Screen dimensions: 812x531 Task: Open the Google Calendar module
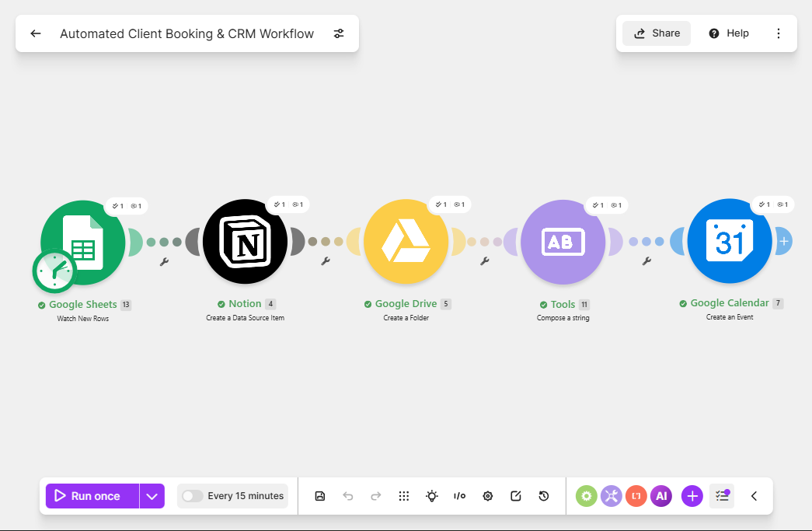[730, 241]
